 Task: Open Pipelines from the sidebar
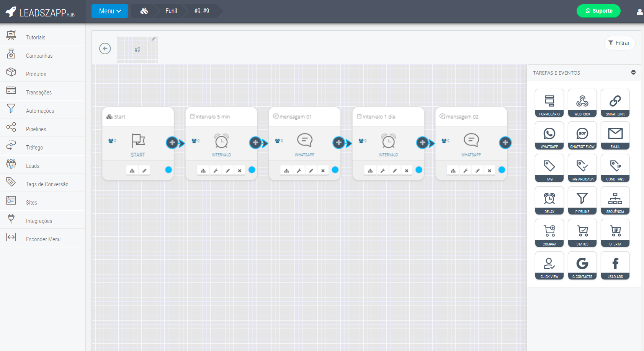36,129
